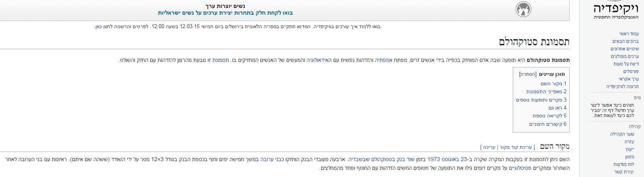The width and height of the screenshot is (644, 177).
Task: Open the עמוד ראשי sidebar link
Action: pos(629,34)
